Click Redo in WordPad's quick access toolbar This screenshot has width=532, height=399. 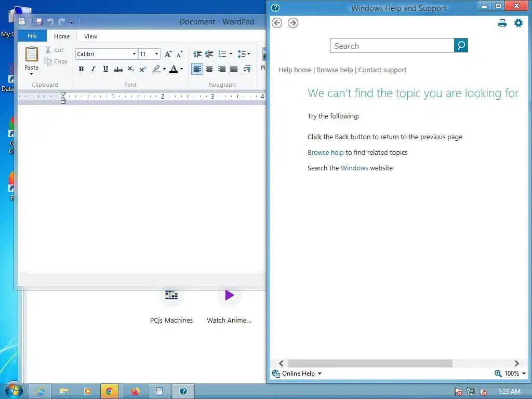coord(62,22)
